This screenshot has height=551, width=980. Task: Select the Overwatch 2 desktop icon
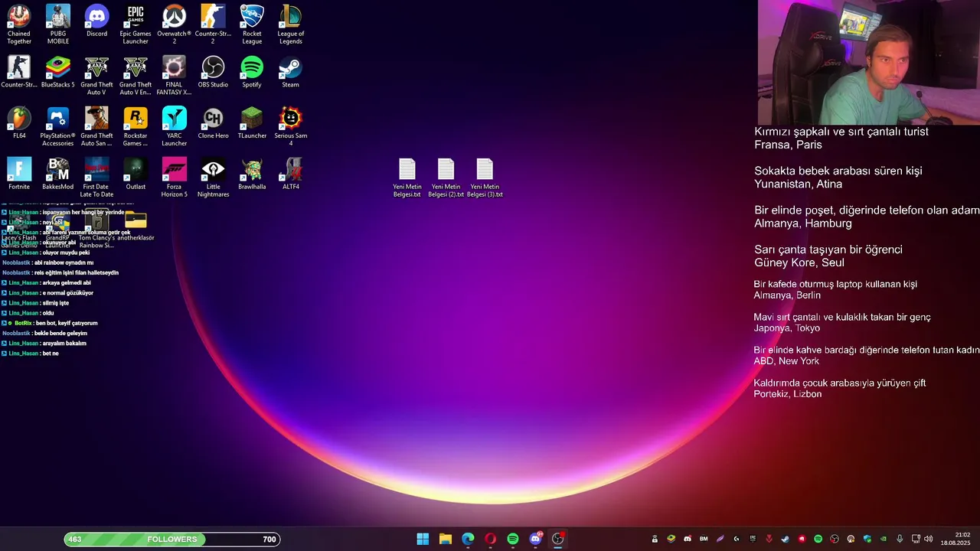pos(174,24)
